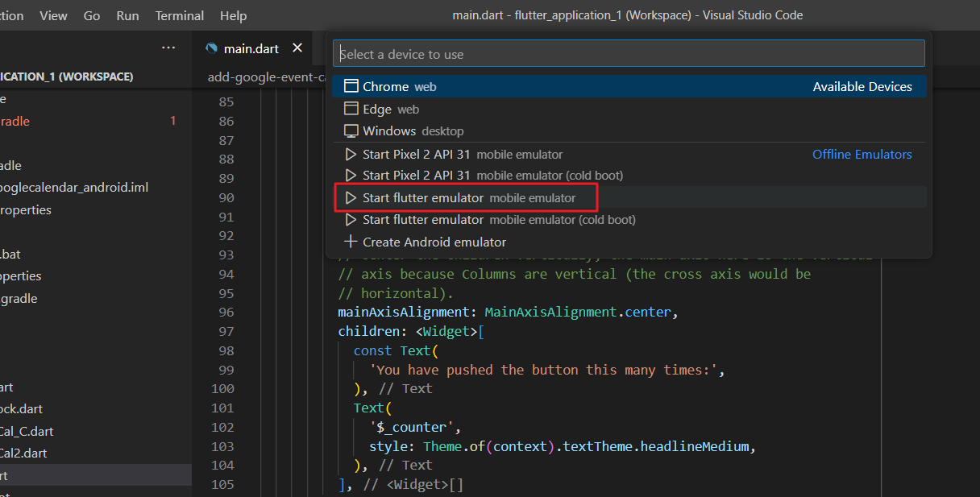The image size is (980, 497).
Task: Start Pixel 2 API 31 mobile emulator
Action: (x=629, y=154)
